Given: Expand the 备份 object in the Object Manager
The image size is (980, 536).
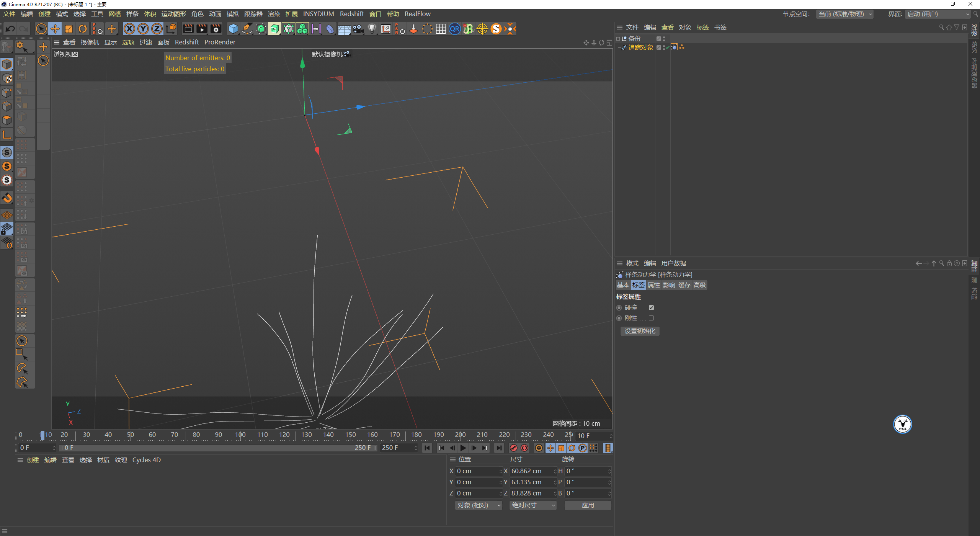Looking at the screenshot, I should click(619, 38).
